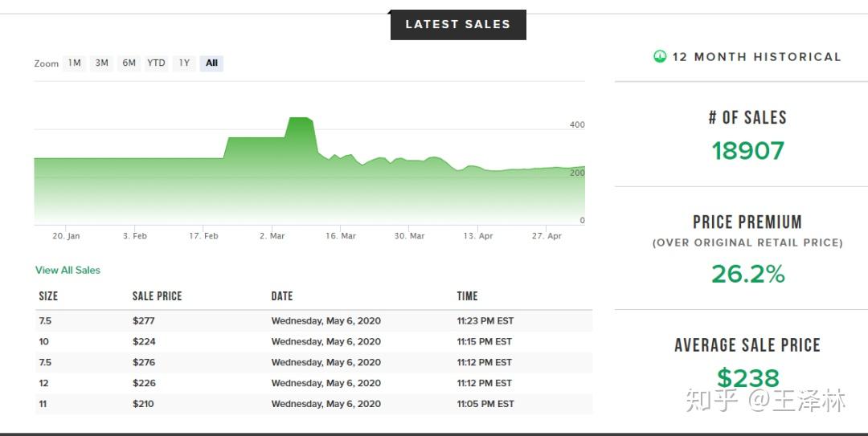Image resolution: width=868 pixels, height=436 pixels.
Task: Click the 18907 number of sales value
Action: pos(747,151)
